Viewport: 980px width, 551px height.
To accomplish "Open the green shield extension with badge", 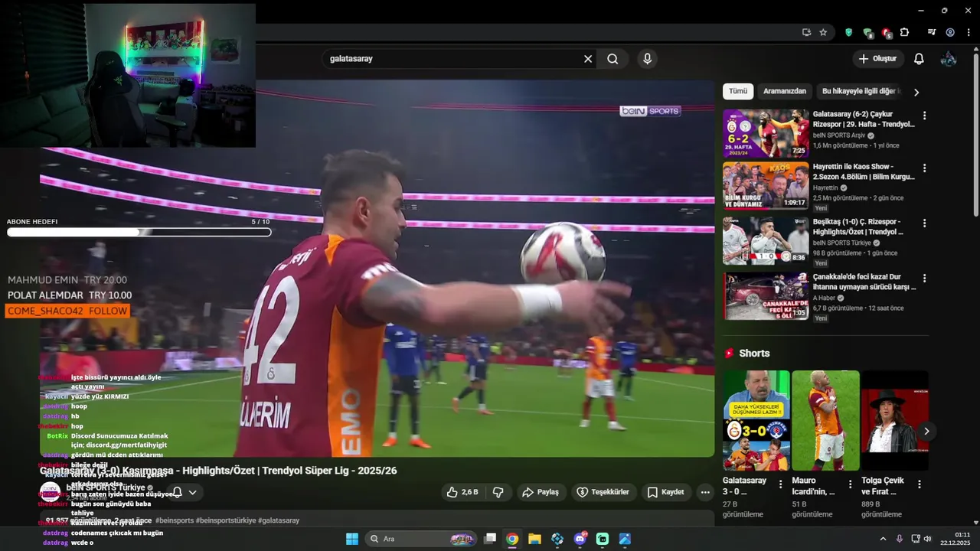I will tap(867, 33).
